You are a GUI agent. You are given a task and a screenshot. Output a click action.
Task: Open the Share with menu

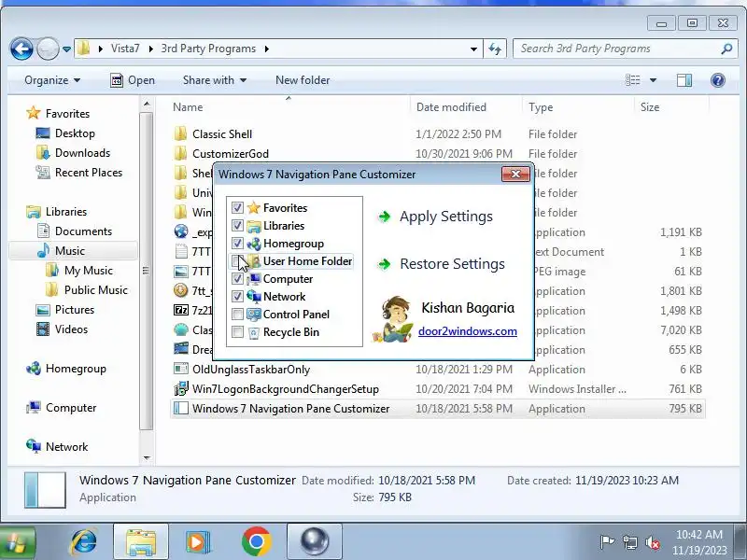click(x=215, y=80)
